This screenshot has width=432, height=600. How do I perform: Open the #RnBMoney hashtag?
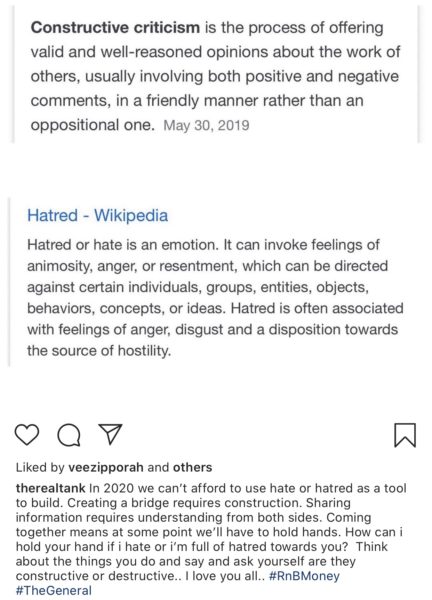click(304, 576)
